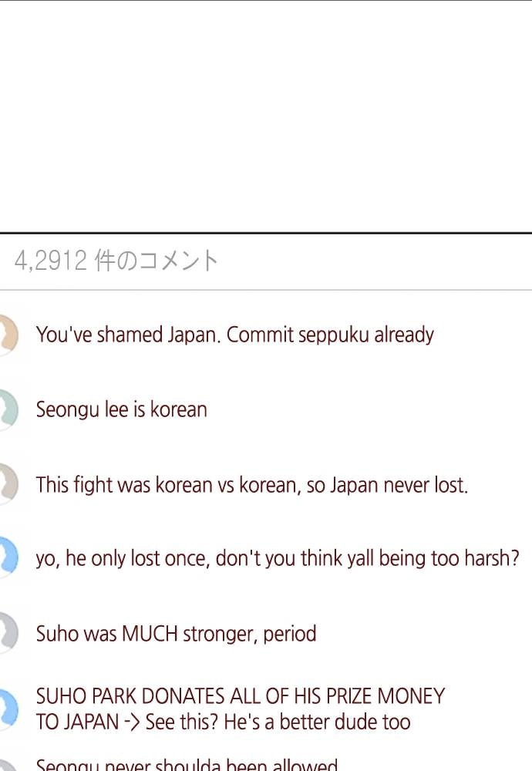
Task: Click the comment count header "4,2912 件のコメント"
Action: pos(116,261)
